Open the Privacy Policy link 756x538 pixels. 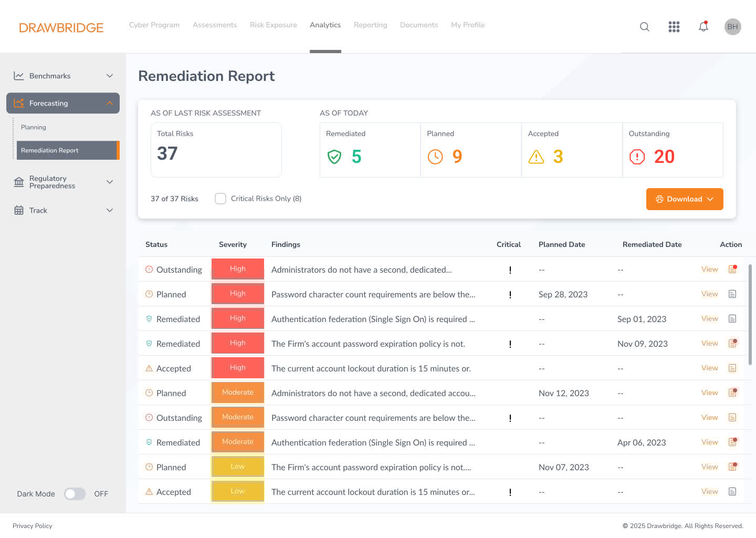[33, 526]
